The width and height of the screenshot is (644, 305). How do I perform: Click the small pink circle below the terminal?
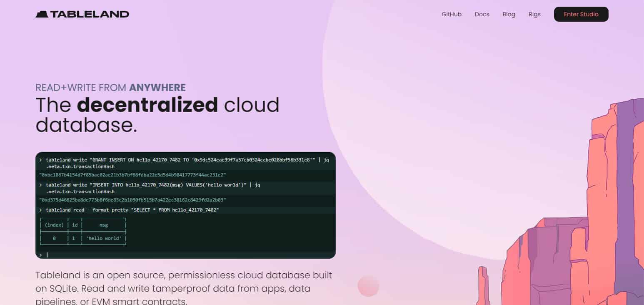(x=368, y=286)
